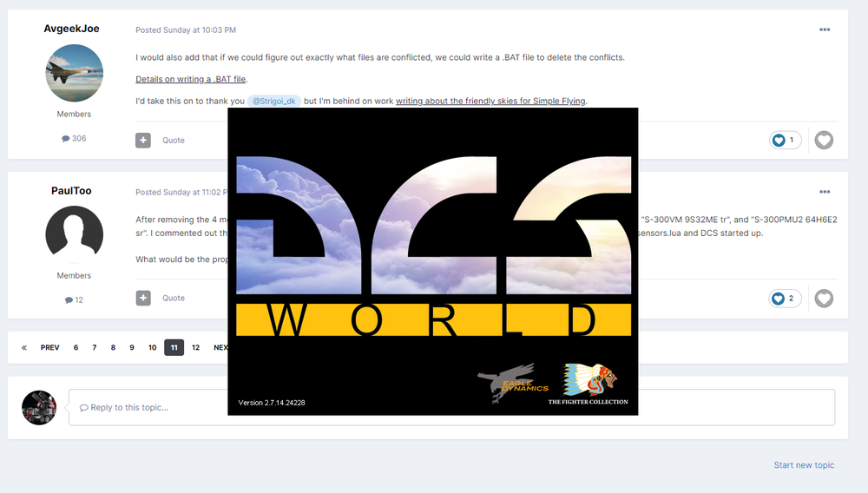Click the DCS World splash screen logo
This screenshot has height=493, width=868.
point(433,225)
